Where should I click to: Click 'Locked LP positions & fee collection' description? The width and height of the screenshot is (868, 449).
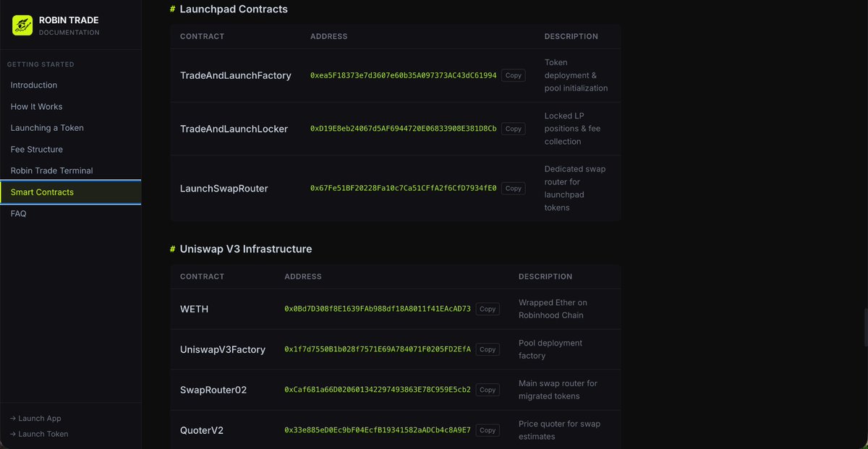573,129
